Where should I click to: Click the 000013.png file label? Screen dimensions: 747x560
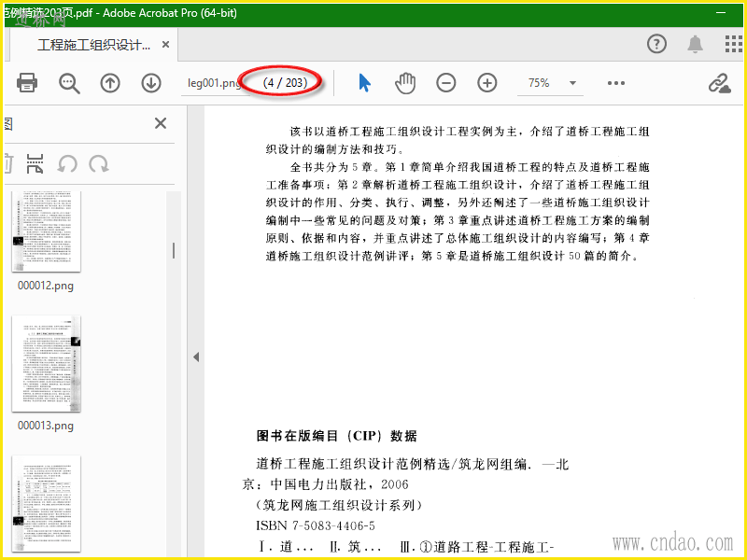click(46, 426)
